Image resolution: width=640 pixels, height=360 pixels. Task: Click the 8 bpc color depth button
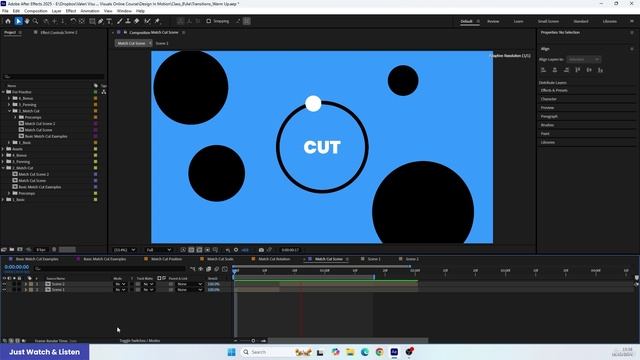(x=41, y=249)
